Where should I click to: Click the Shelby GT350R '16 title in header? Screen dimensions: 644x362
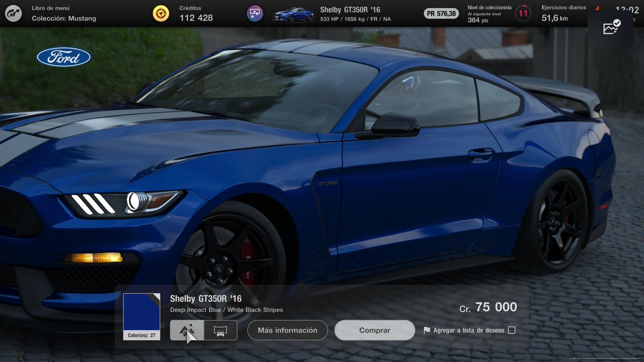click(350, 10)
